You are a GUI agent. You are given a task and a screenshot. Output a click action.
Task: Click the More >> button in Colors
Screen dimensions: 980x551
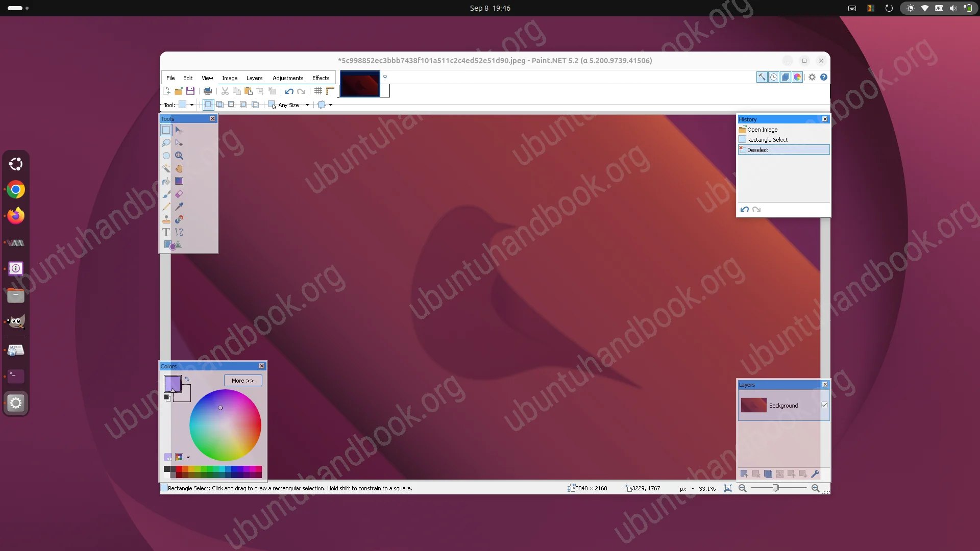click(x=243, y=381)
